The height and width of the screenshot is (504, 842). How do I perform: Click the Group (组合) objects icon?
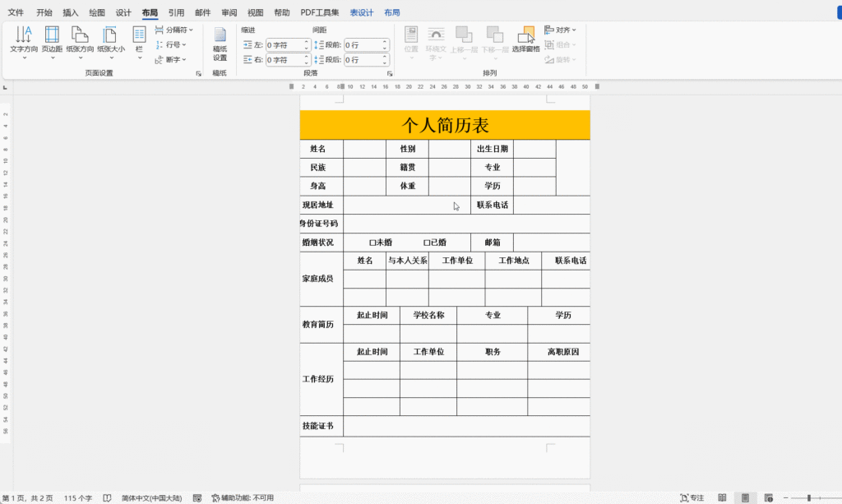560,44
